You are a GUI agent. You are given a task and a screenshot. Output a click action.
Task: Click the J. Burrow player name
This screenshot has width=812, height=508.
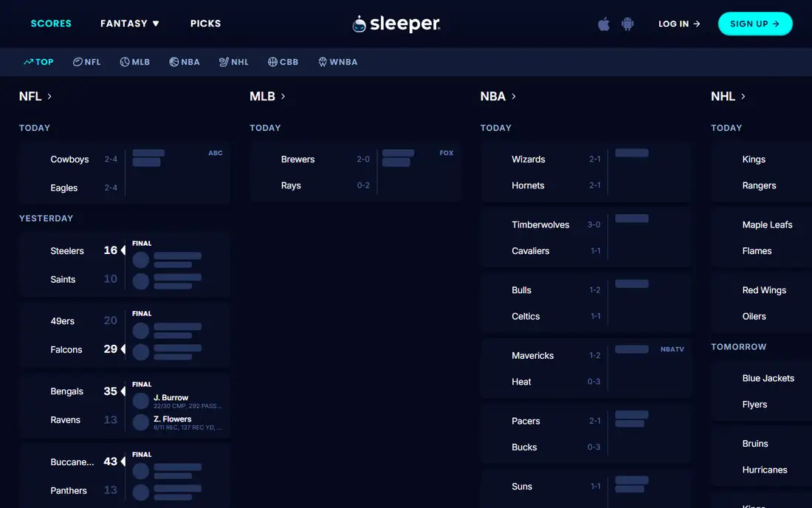tap(171, 398)
